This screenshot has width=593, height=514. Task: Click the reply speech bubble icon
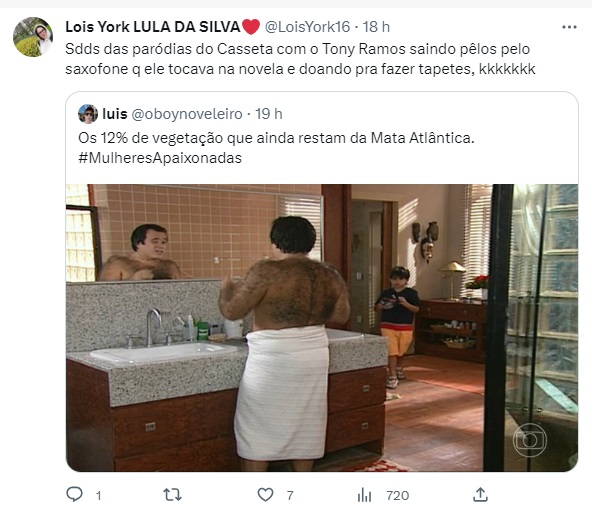(x=74, y=494)
